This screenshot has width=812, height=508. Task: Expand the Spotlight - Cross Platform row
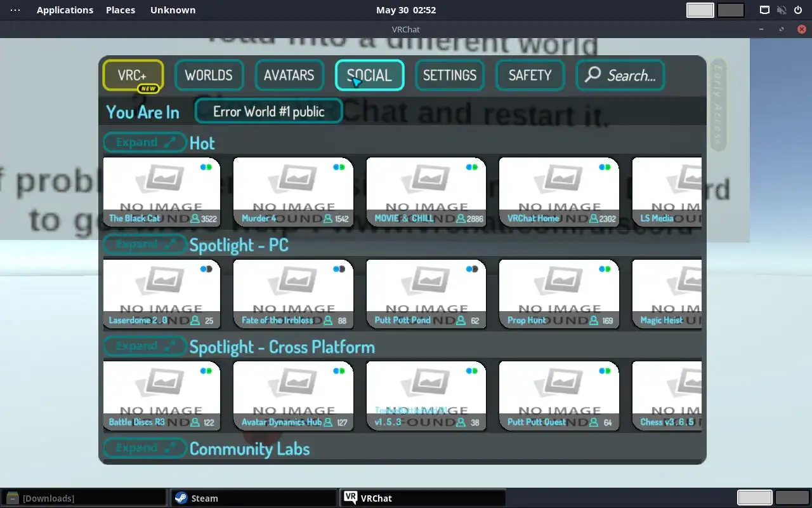pos(145,346)
